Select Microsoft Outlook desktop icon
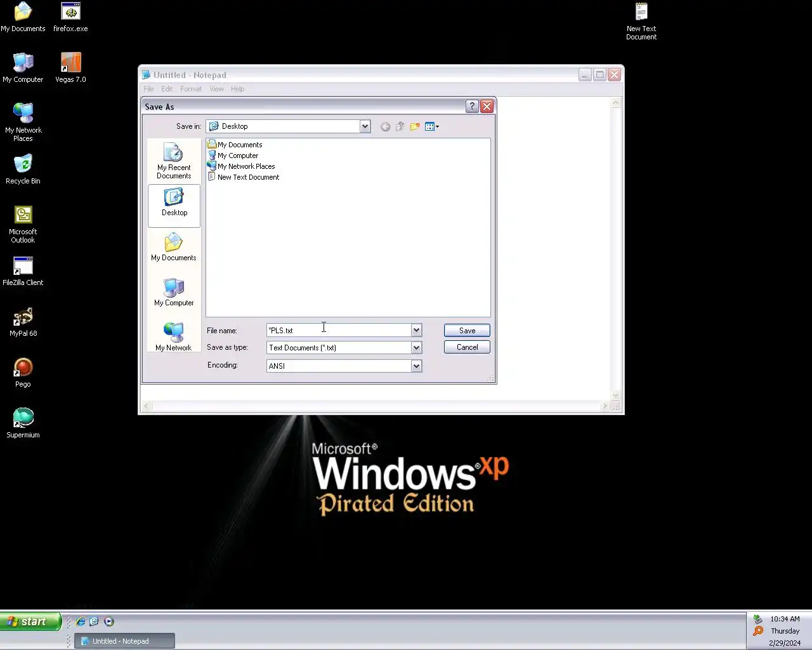The image size is (812, 650). coord(23,224)
